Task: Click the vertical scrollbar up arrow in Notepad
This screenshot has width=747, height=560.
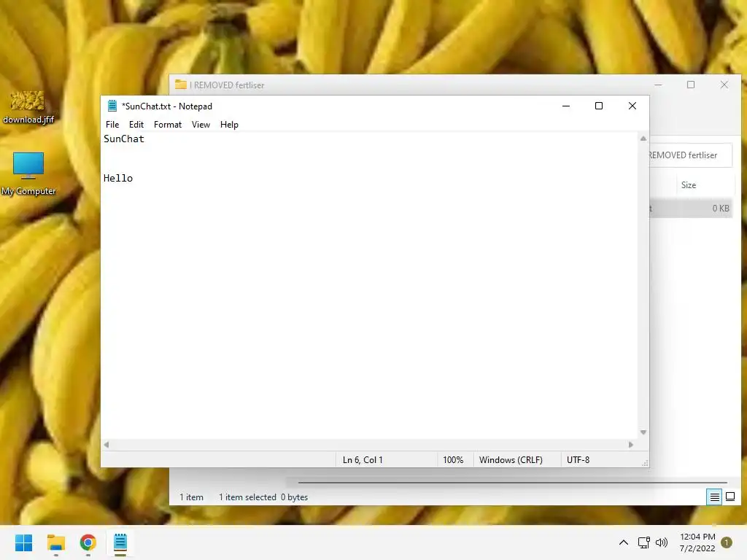Action: [x=643, y=139]
